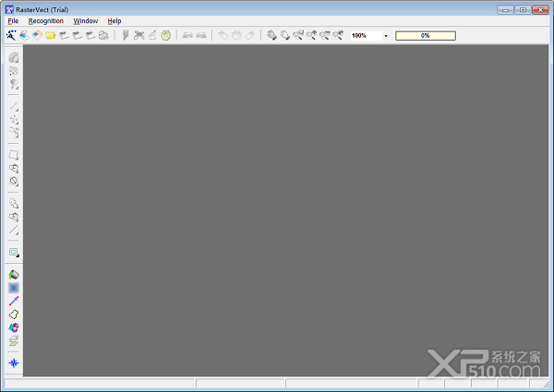Select the fan-shaped tool atop the left sidebar
The height and width of the screenshot is (392, 554).
14,57
